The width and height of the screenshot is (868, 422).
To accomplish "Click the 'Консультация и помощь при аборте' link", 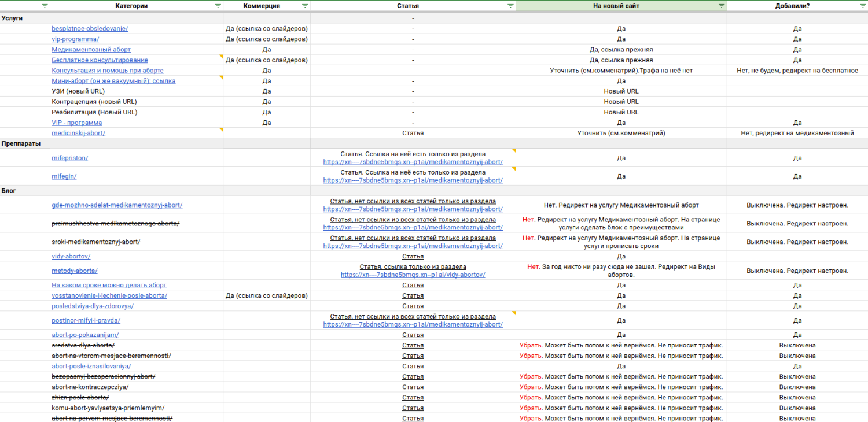I will [x=108, y=71].
